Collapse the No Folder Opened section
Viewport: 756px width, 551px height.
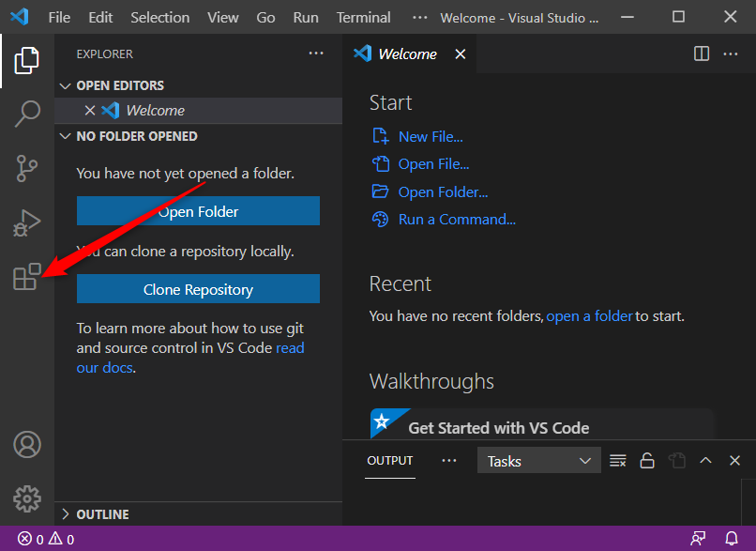[65, 136]
